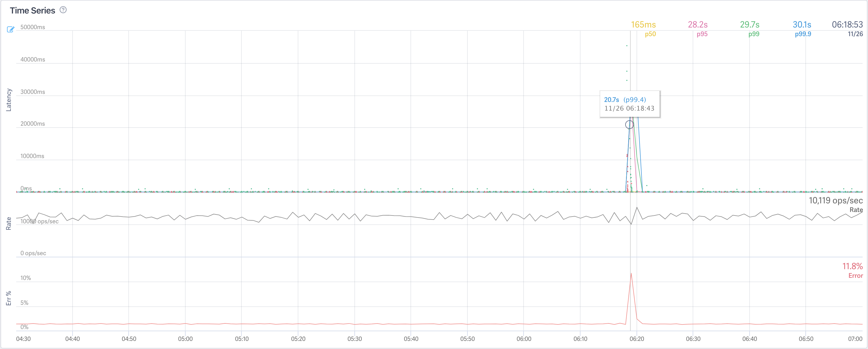This screenshot has width=868, height=349.
Task: Click the 10% error axis label
Action: tap(26, 278)
